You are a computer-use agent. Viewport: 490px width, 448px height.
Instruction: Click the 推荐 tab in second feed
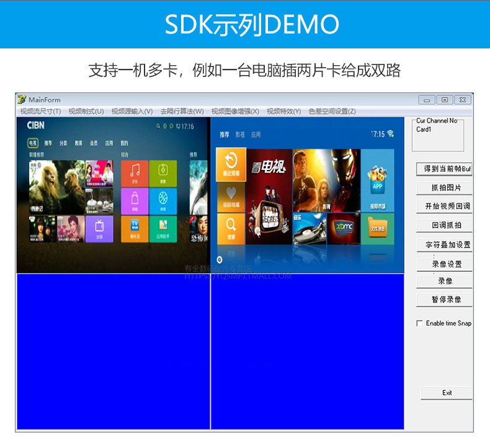224,135
